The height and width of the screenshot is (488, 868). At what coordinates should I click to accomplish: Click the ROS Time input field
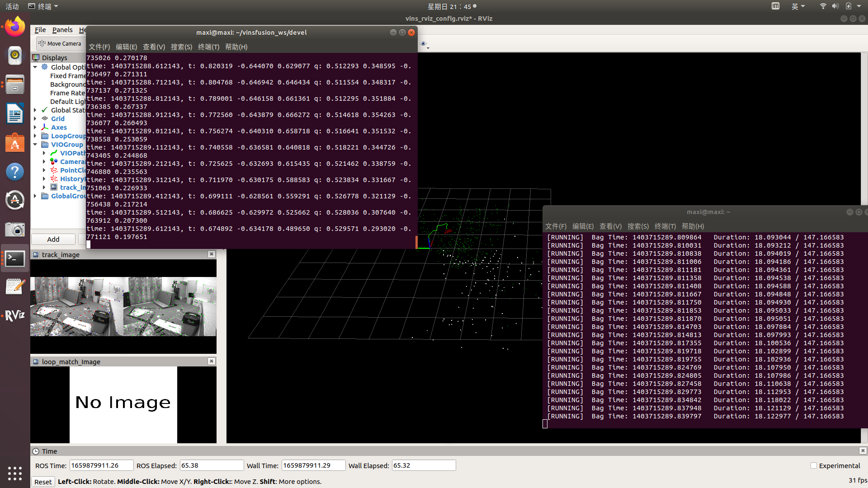point(101,466)
